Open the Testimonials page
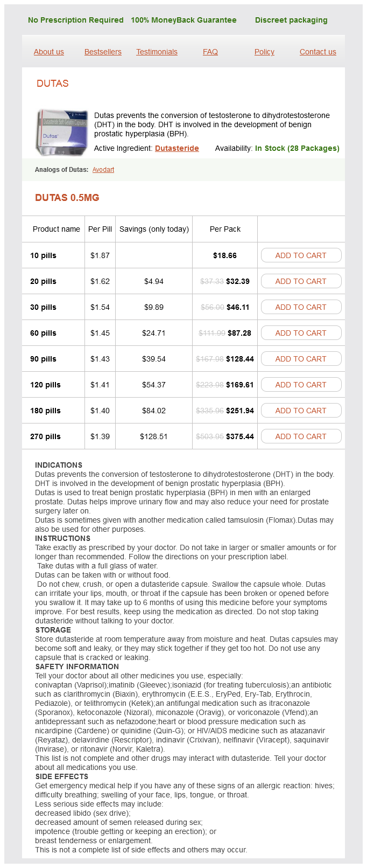 [x=157, y=52]
